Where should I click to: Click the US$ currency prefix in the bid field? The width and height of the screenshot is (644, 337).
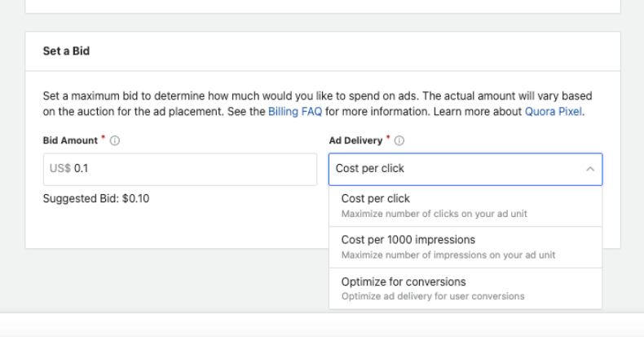[60, 169]
